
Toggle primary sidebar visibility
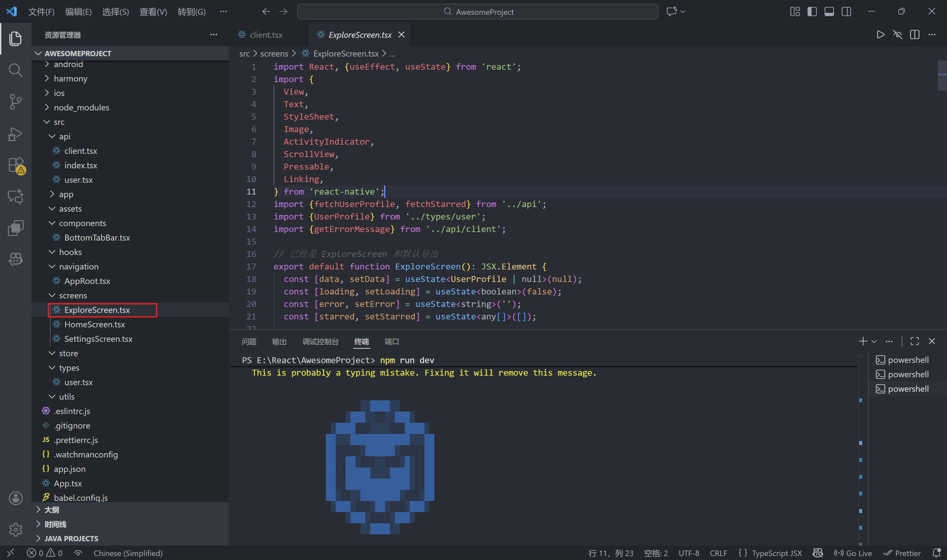tap(812, 12)
